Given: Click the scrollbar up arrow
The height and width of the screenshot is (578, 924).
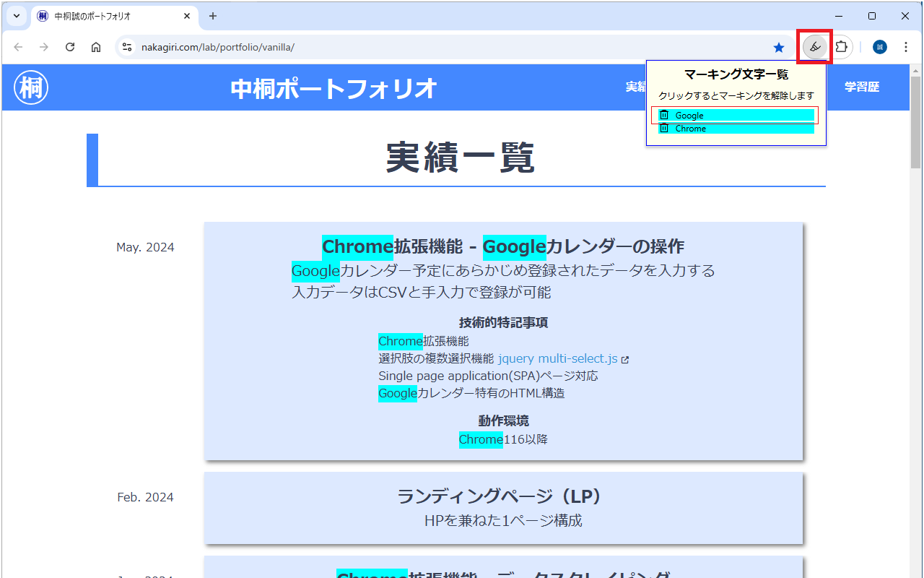Looking at the screenshot, I should [x=916, y=71].
